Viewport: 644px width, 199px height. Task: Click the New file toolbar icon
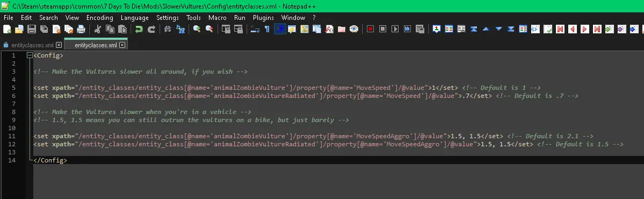point(7,29)
